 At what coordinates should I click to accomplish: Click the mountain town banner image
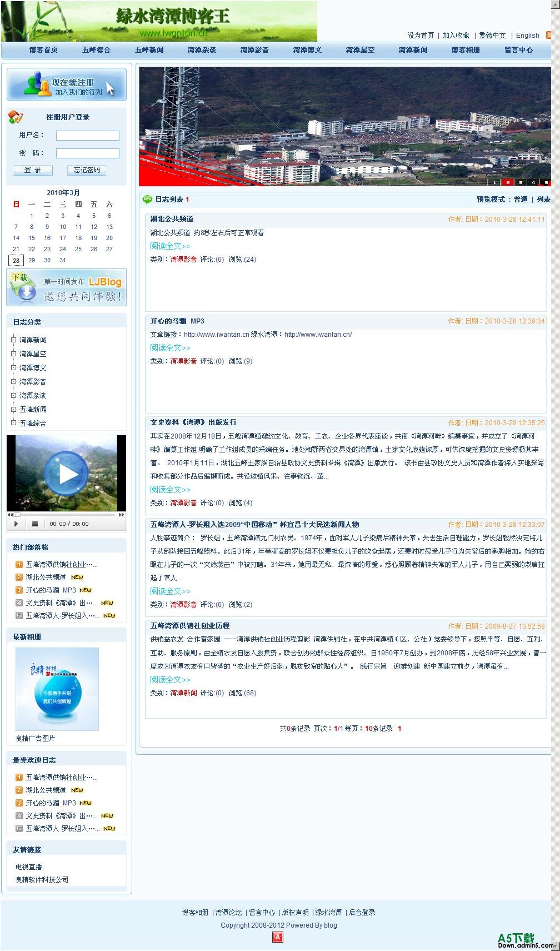click(344, 126)
